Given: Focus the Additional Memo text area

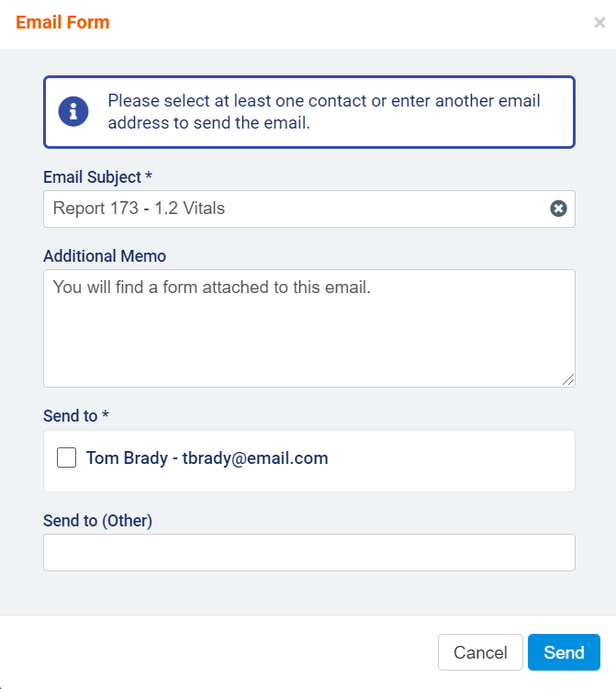Looking at the screenshot, I should pyautogui.click(x=308, y=327).
